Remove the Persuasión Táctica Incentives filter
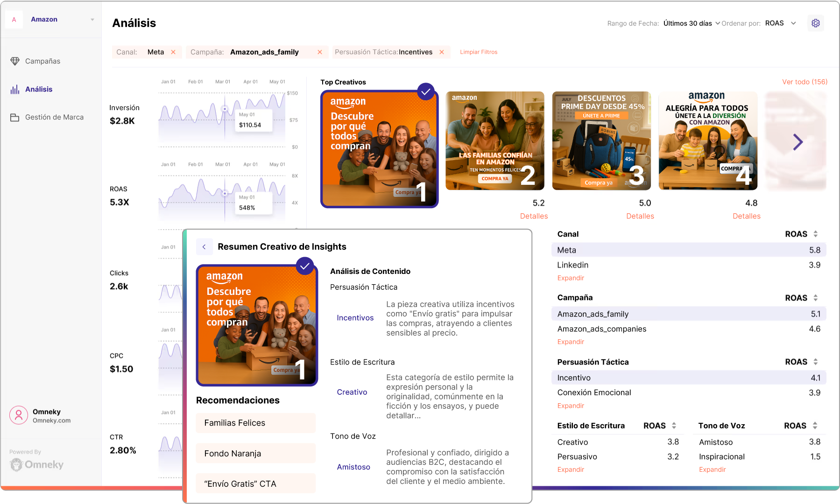 pos(442,52)
